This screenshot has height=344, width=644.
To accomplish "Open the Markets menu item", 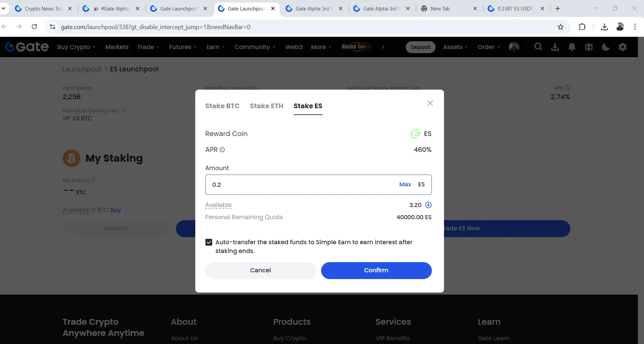I will [117, 47].
